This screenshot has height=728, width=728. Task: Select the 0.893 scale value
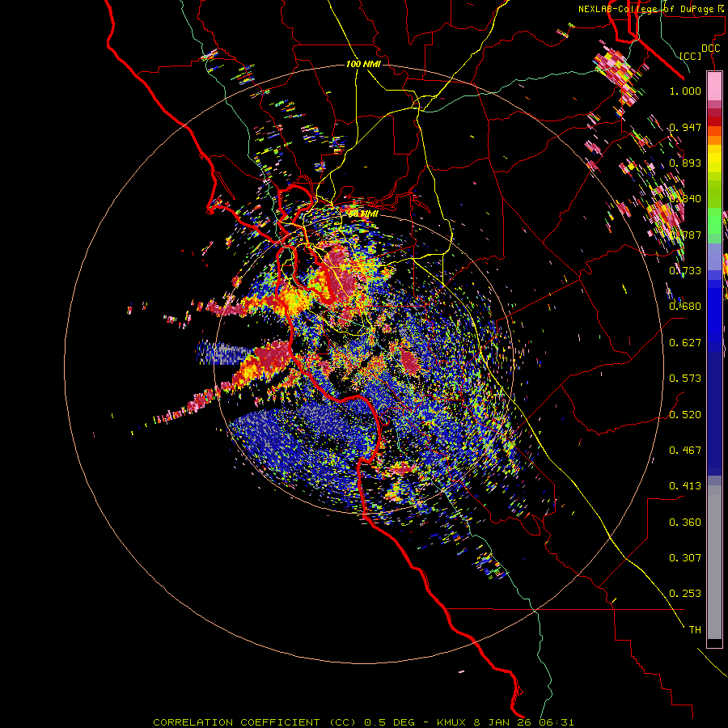tap(685, 163)
